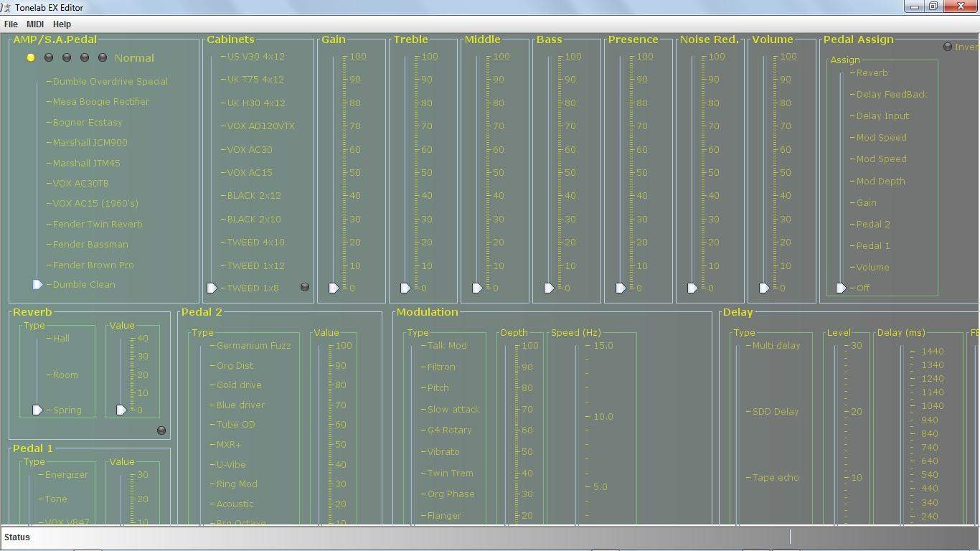Open the Help menu

tap(62, 24)
